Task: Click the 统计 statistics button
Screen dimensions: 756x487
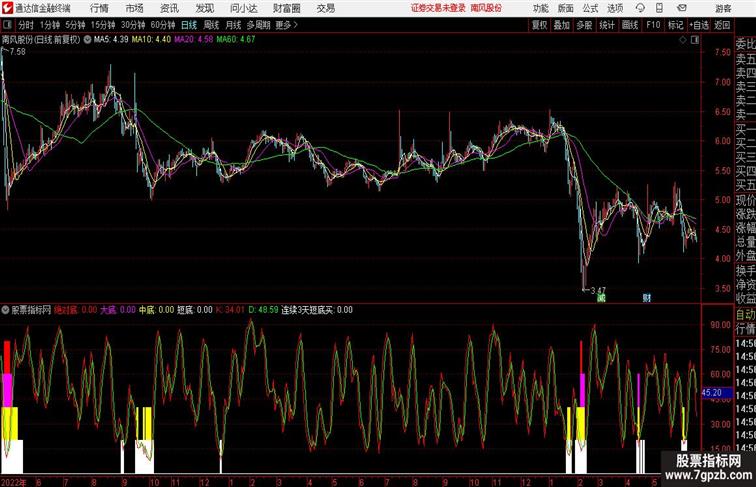Action: point(607,25)
